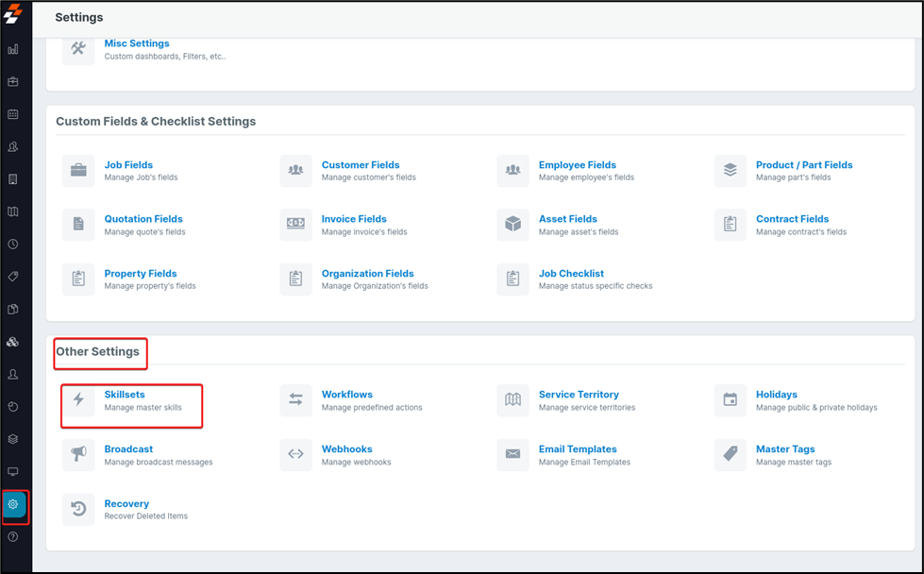This screenshot has height=574, width=924.
Task: Open the settings gear in the sidebar
Action: tap(13, 504)
